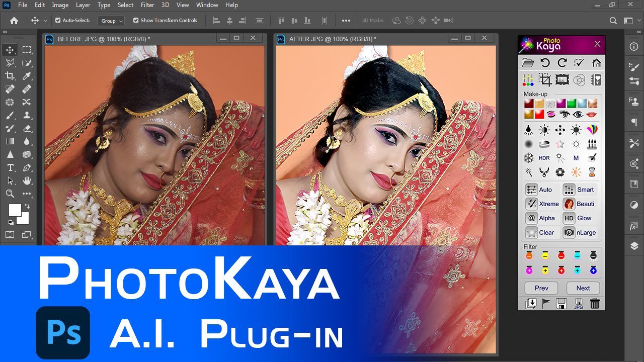
Task: Click the trash bin icon in Photo Kaya
Action: point(595,303)
